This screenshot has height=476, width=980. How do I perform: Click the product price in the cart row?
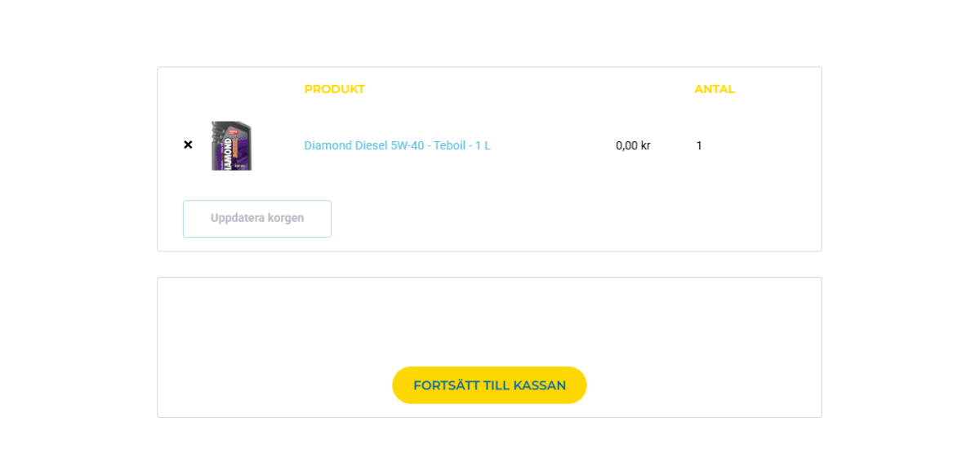tap(633, 145)
